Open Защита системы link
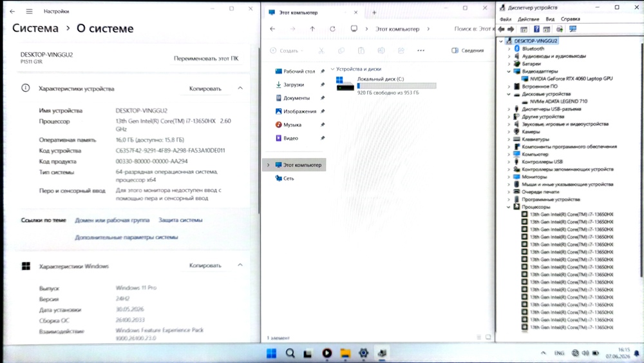The height and width of the screenshot is (363, 644). (180, 220)
